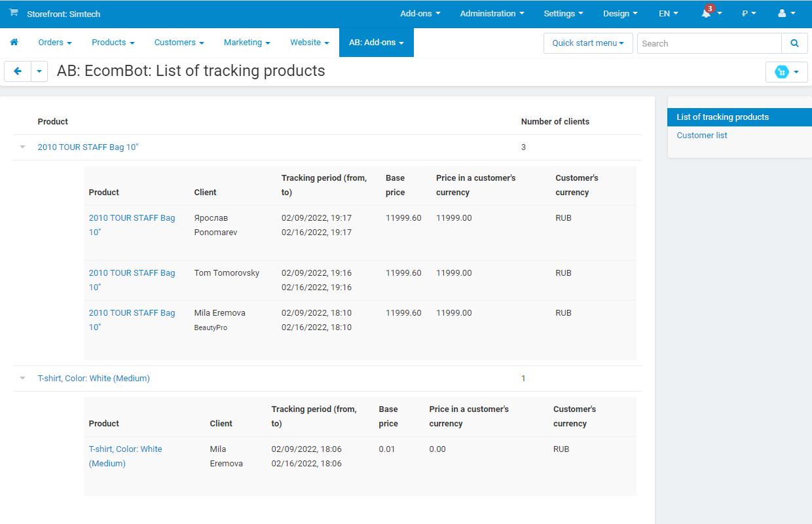Open the Customer list sidebar link

[701, 135]
